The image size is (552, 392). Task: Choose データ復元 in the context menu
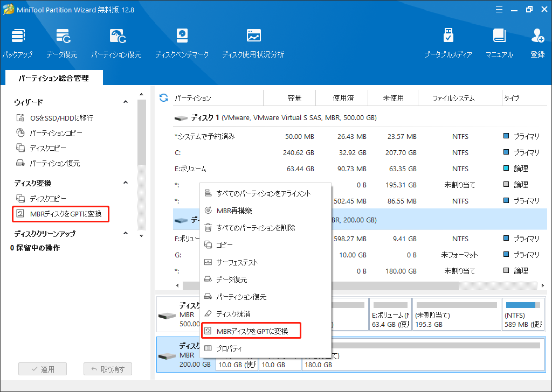(265, 279)
